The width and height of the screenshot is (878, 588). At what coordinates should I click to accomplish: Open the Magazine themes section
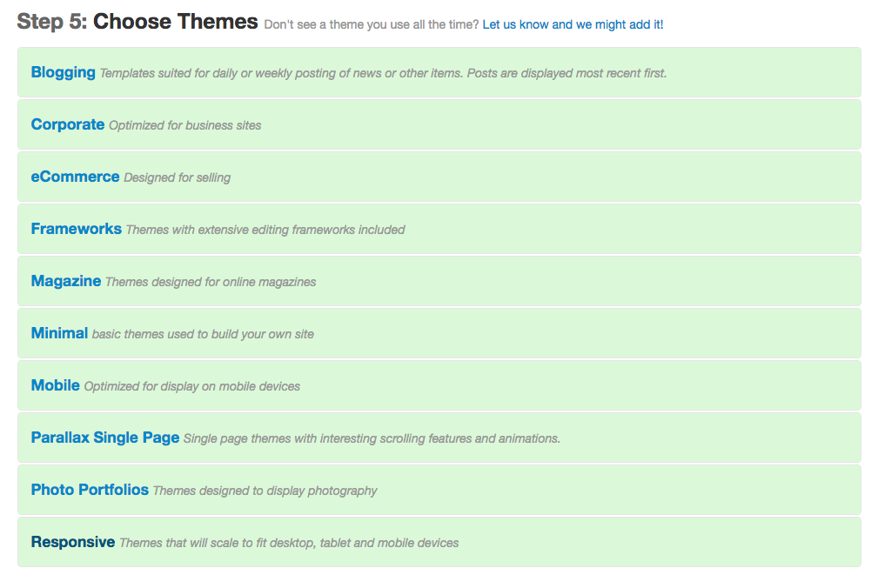65,281
